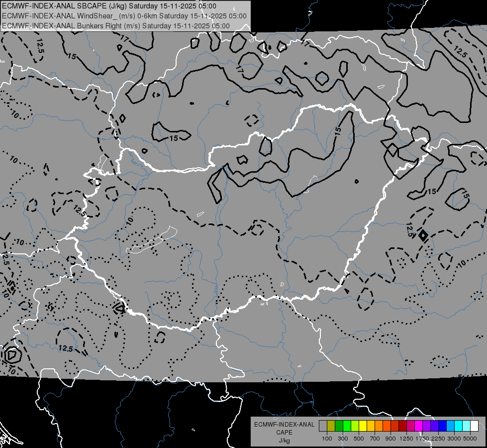The image size is (487, 448).
Task: Click the SBCAPE title line in header
Action: click(x=109, y=6)
